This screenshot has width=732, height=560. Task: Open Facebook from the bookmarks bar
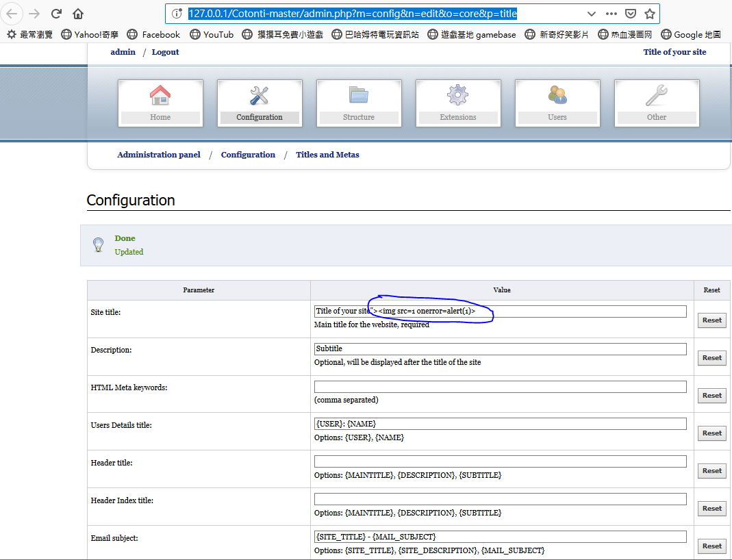153,34
